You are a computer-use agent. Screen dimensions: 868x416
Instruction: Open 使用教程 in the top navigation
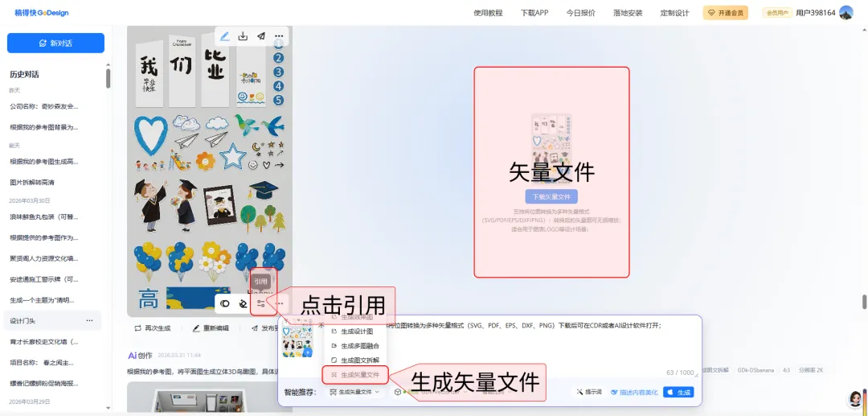pos(489,13)
